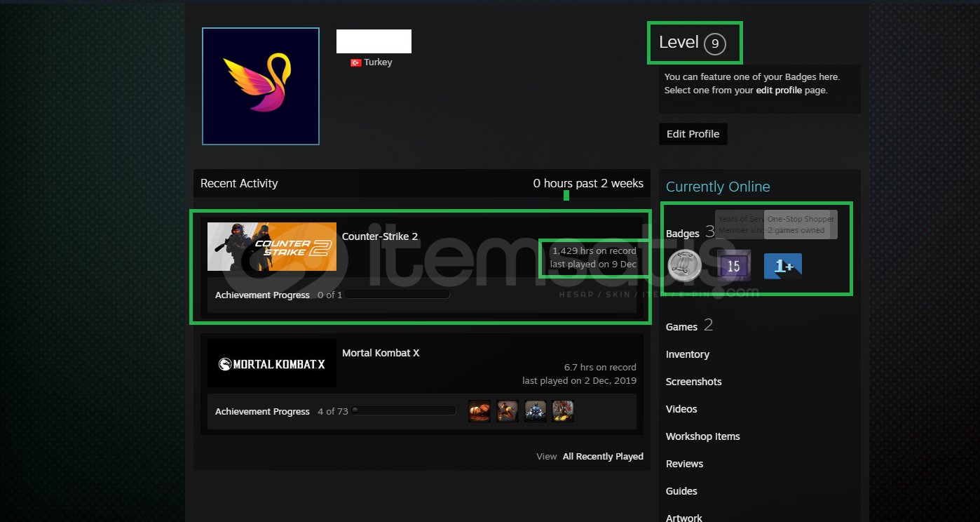Open the Mortal Kombat X game banner

click(272, 363)
